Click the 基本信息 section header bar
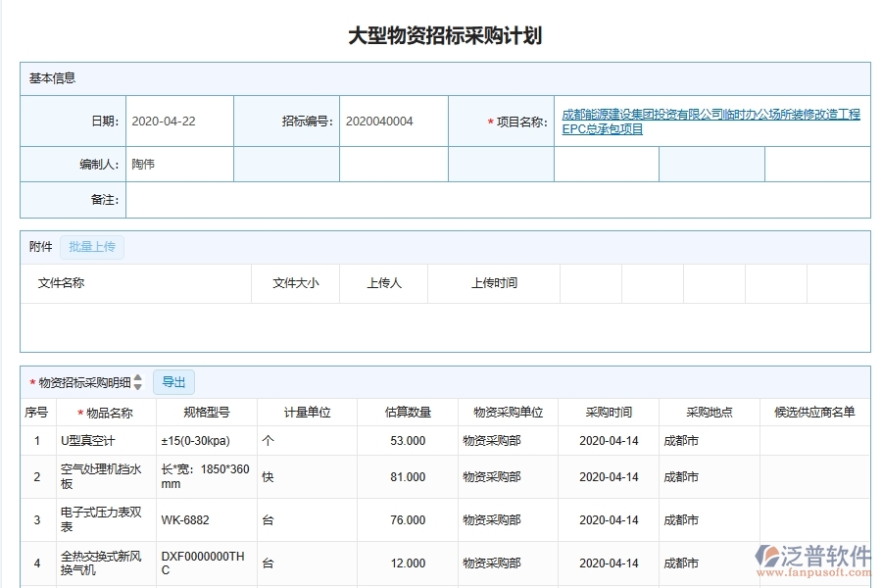882x588 pixels. pyautogui.click(x=45, y=77)
